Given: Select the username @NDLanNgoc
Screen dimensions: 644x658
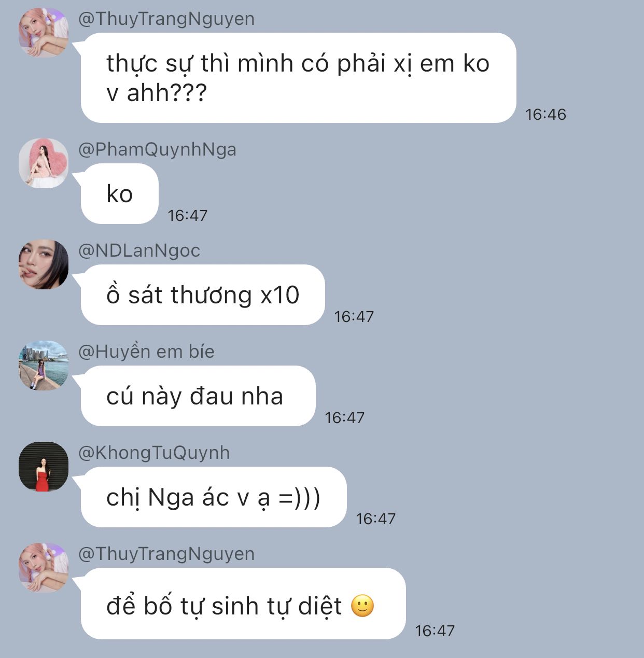Looking at the screenshot, I should coord(139,250).
